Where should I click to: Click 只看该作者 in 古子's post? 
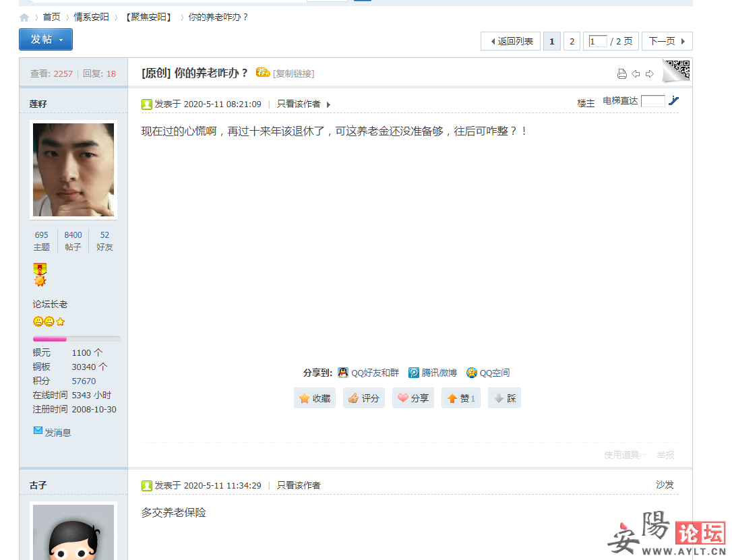299,485
